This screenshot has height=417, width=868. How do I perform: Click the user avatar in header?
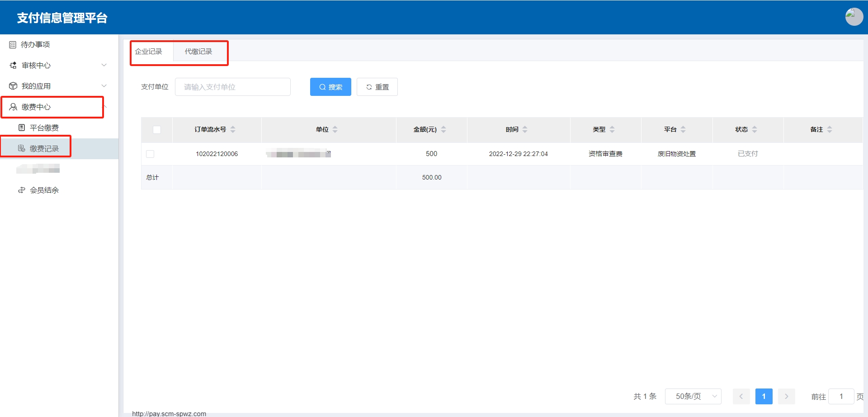click(854, 17)
